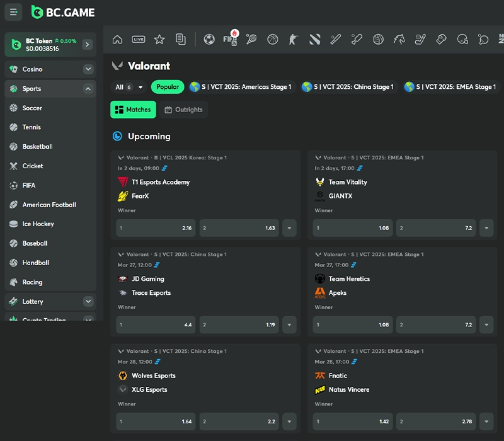504x441 pixels.
Task: Open Handball in the sidebar
Action: 50,263
